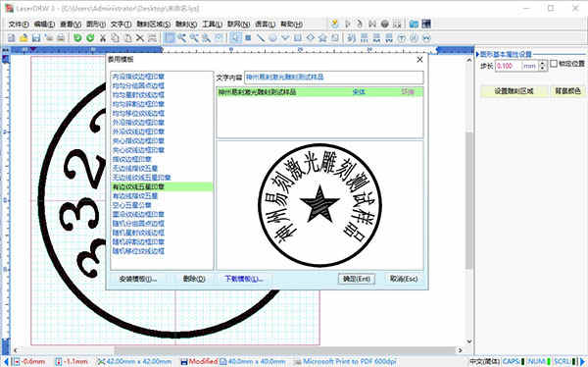Image resolution: width=588 pixels, height=367 pixels.
Task: Click the 删除(D) button in dialog
Action: [194, 279]
